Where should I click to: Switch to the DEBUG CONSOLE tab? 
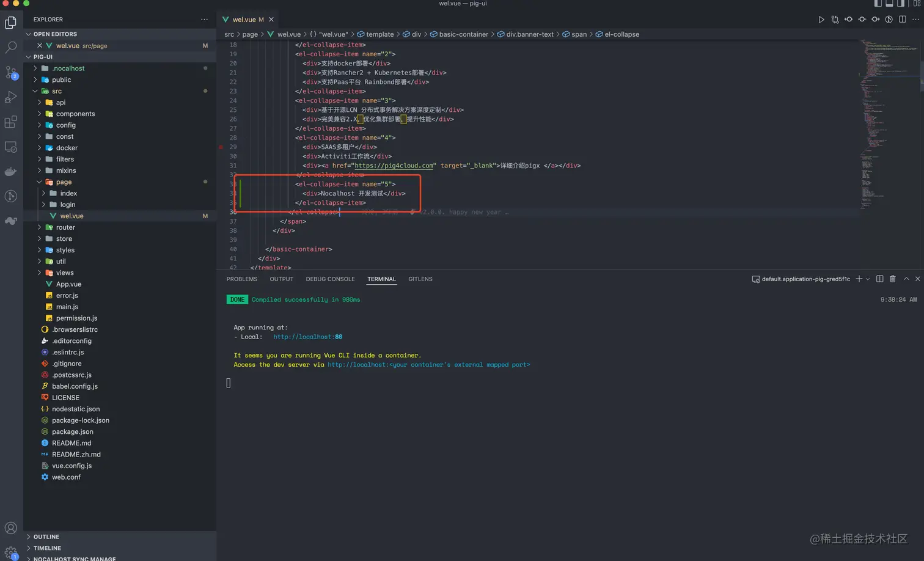click(330, 279)
